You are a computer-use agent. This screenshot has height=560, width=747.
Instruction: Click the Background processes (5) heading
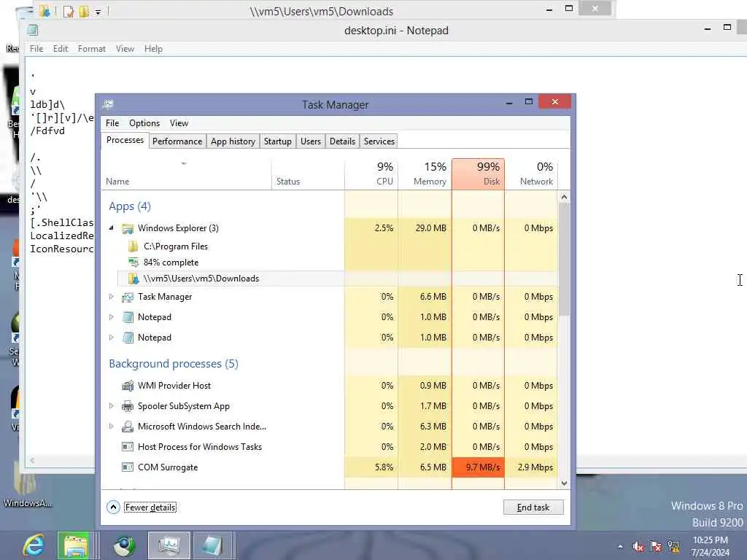click(x=174, y=364)
